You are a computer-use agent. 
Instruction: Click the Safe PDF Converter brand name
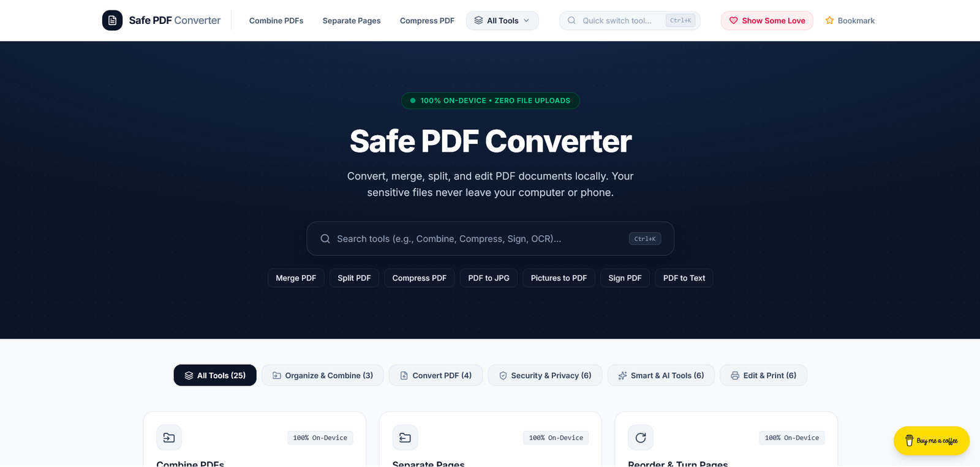coord(175,20)
